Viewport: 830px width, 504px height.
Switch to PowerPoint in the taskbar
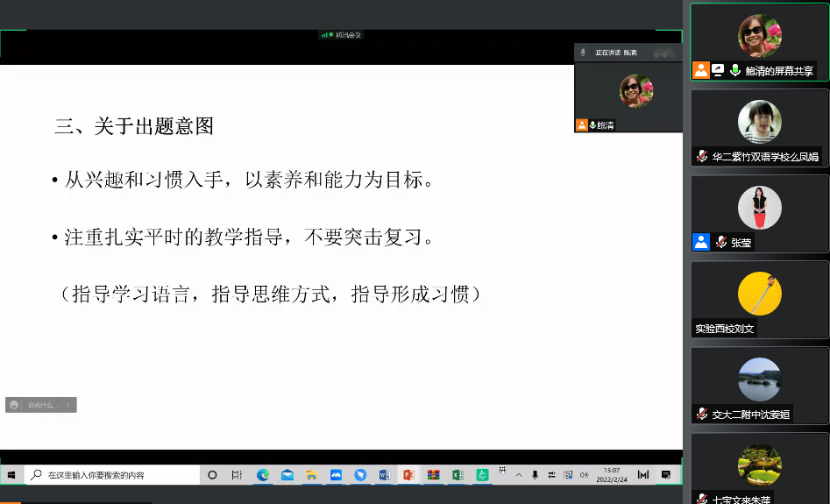click(408, 475)
